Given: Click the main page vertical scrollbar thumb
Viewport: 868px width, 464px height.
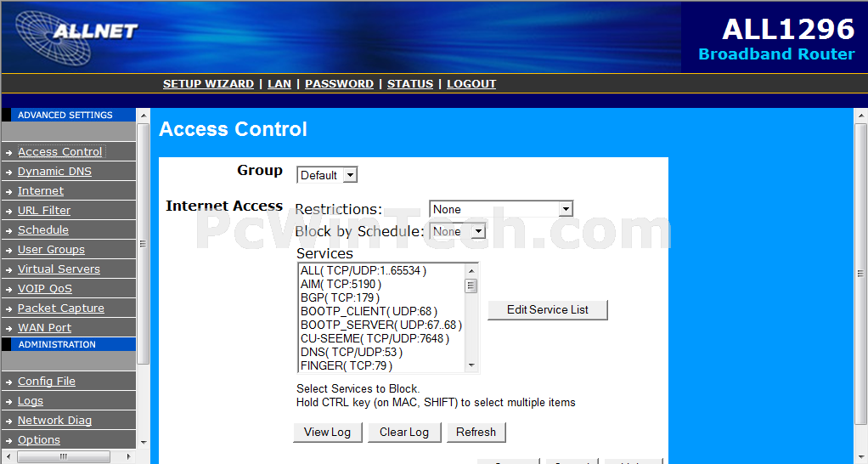Looking at the screenshot, I should (x=861, y=274).
